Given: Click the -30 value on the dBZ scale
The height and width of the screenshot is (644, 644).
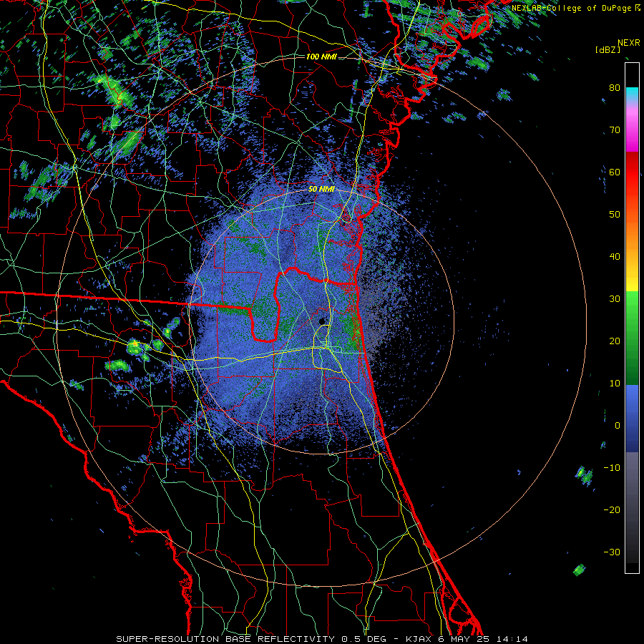Looking at the screenshot, I should coord(612,552).
